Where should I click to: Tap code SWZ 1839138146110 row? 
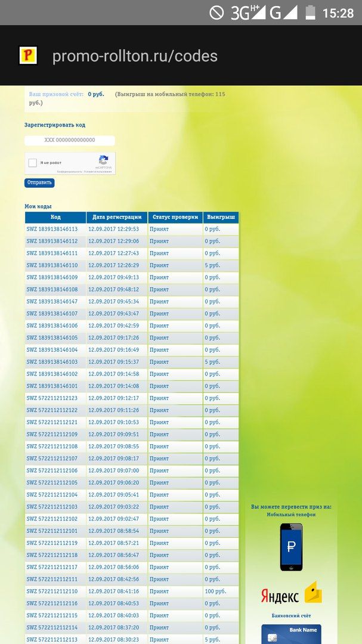coord(52,265)
